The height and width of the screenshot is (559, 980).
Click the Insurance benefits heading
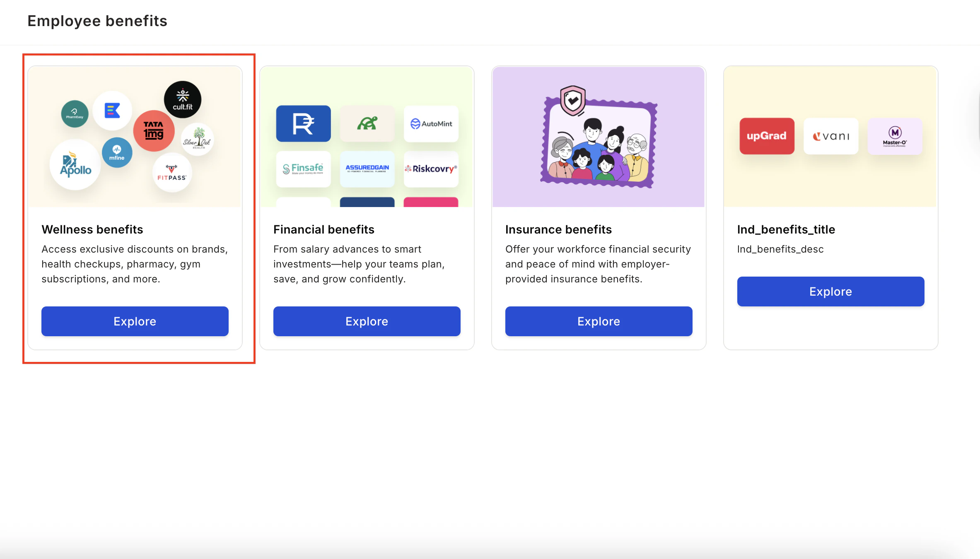click(x=558, y=229)
